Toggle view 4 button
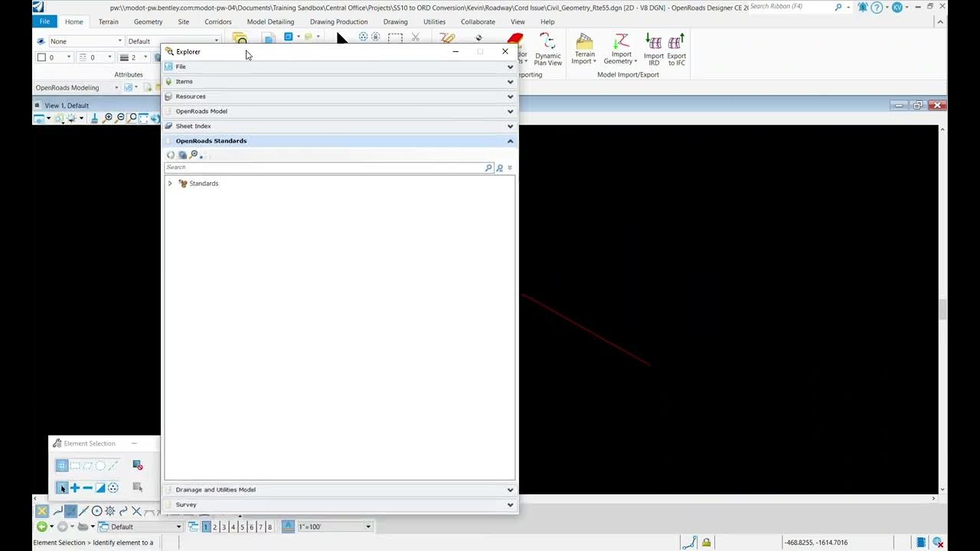 click(234, 527)
